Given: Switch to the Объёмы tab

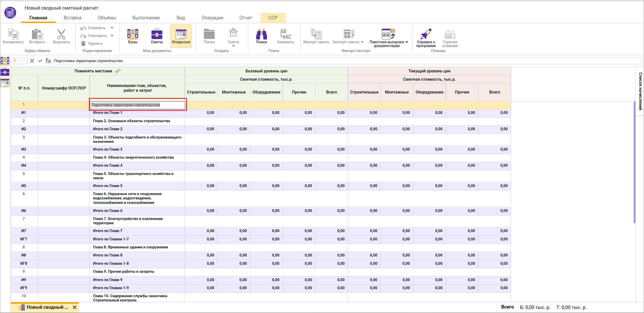Looking at the screenshot, I should pyautogui.click(x=107, y=18).
